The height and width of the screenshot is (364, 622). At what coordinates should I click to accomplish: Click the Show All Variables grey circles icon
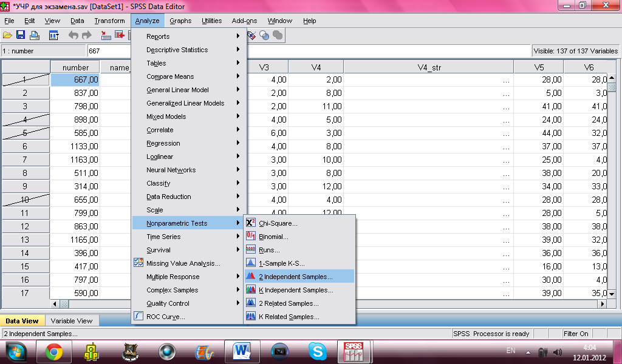tap(278, 35)
